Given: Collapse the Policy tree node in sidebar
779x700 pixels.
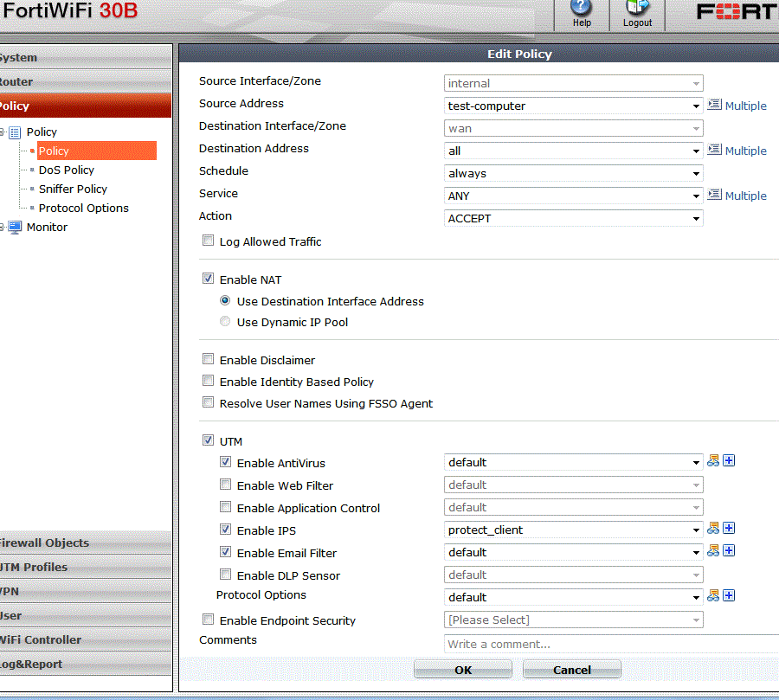Looking at the screenshot, I should pyautogui.click(x=3, y=132).
